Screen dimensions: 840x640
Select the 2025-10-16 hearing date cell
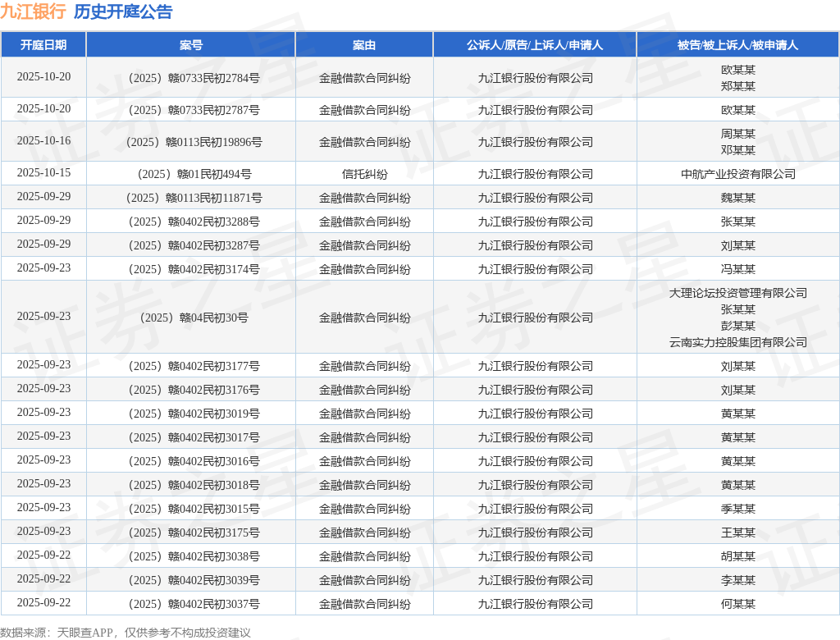[x=43, y=140]
